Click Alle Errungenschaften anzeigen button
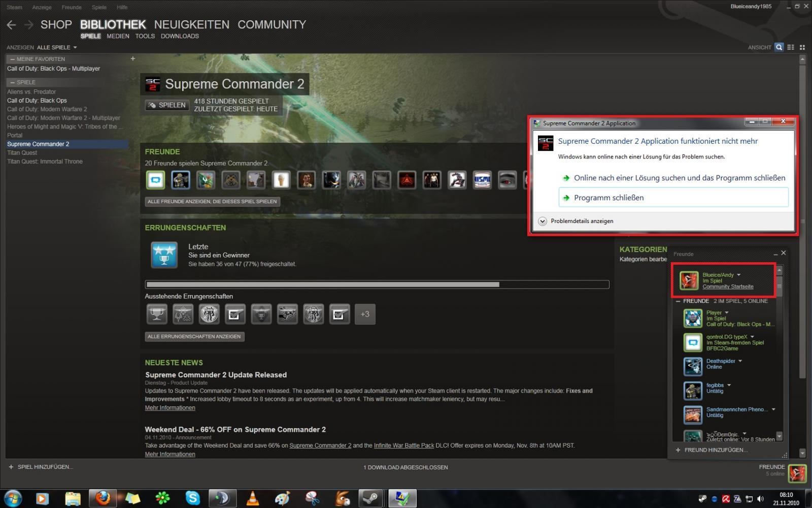This screenshot has width=812, height=508. pos(194,337)
